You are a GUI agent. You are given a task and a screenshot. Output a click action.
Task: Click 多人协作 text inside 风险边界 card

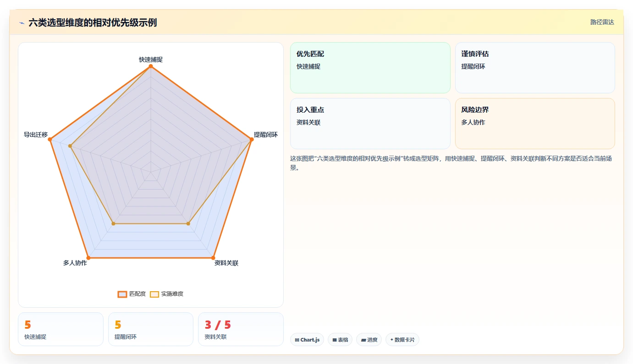[x=473, y=122]
